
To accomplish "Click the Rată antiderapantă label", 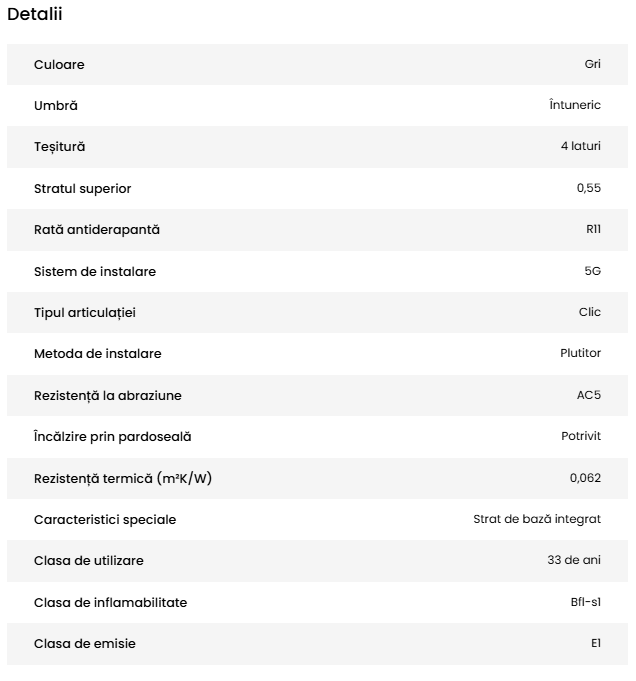I will click(96, 230).
